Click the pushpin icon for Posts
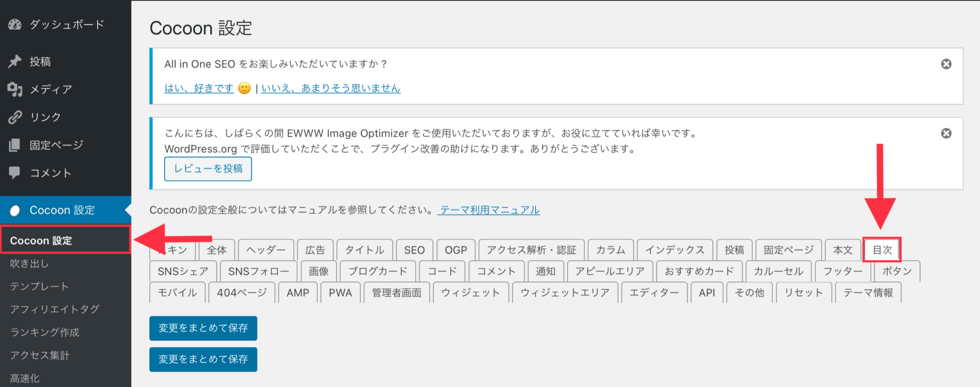The height and width of the screenshot is (387, 980). [15, 61]
